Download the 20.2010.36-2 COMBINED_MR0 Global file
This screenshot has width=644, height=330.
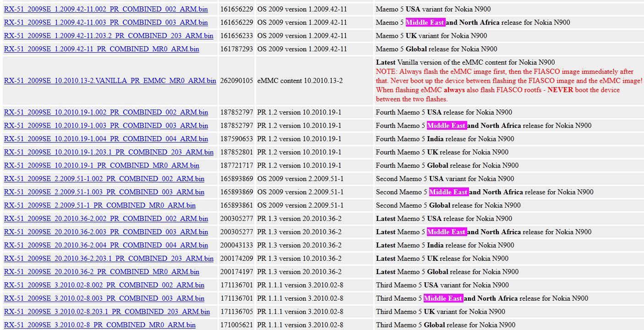coord(101,272)
